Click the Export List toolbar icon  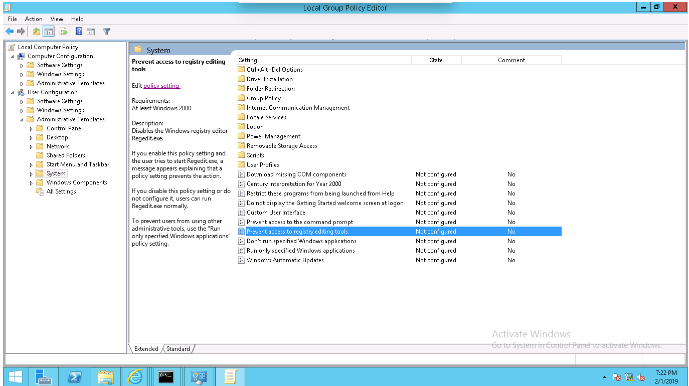(x=64, y=31)
